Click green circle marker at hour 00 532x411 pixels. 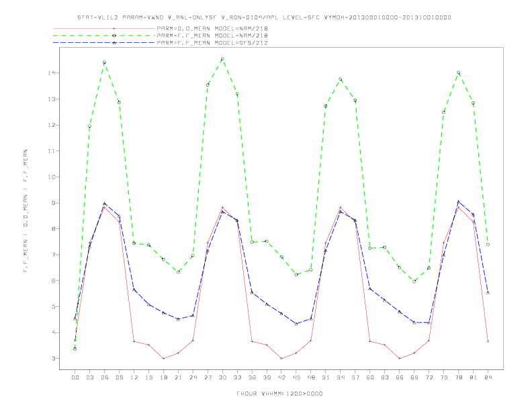click(x=75, y=349)
